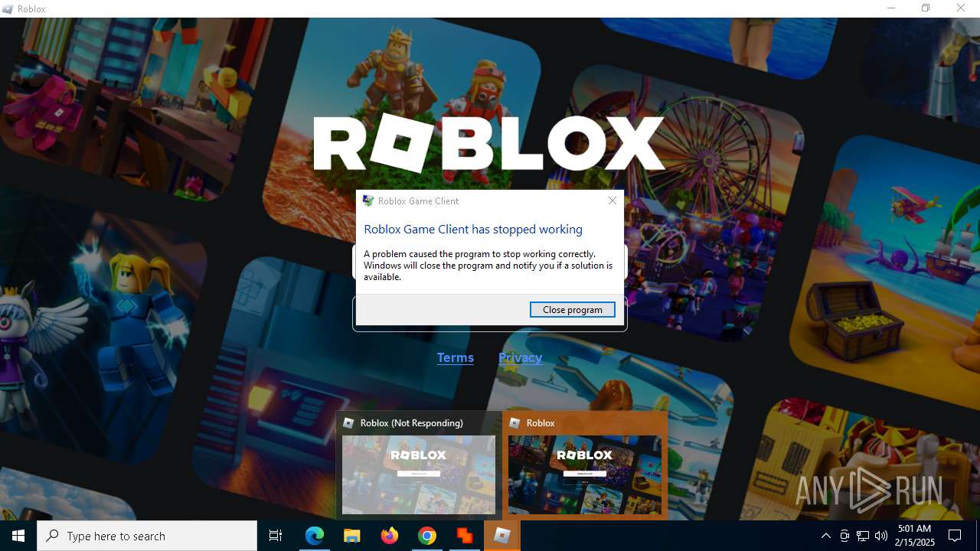Launch Google Chrome from the taskbar
Screen dimensions: 980x551
point(426,536)
